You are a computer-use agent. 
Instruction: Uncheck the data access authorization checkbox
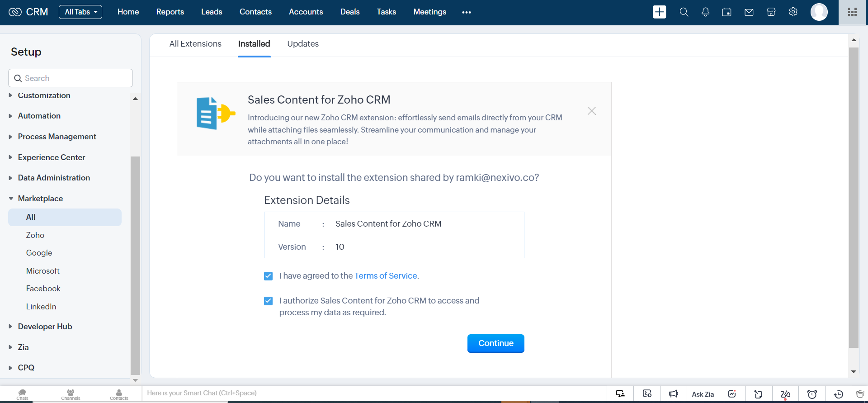269,301
